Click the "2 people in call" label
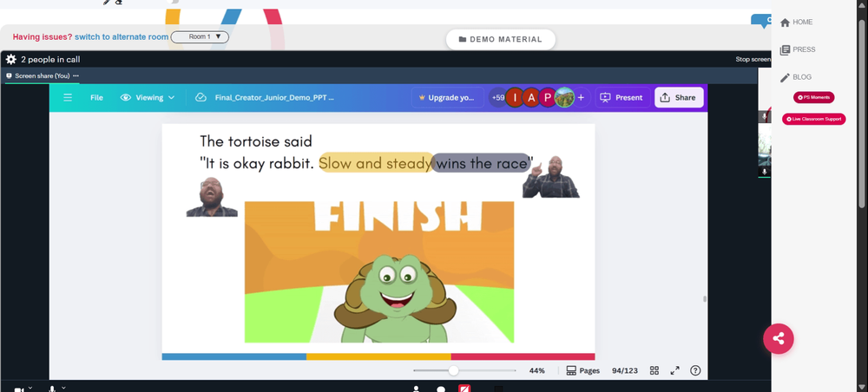Screen dimensions: 868x392 50,59
